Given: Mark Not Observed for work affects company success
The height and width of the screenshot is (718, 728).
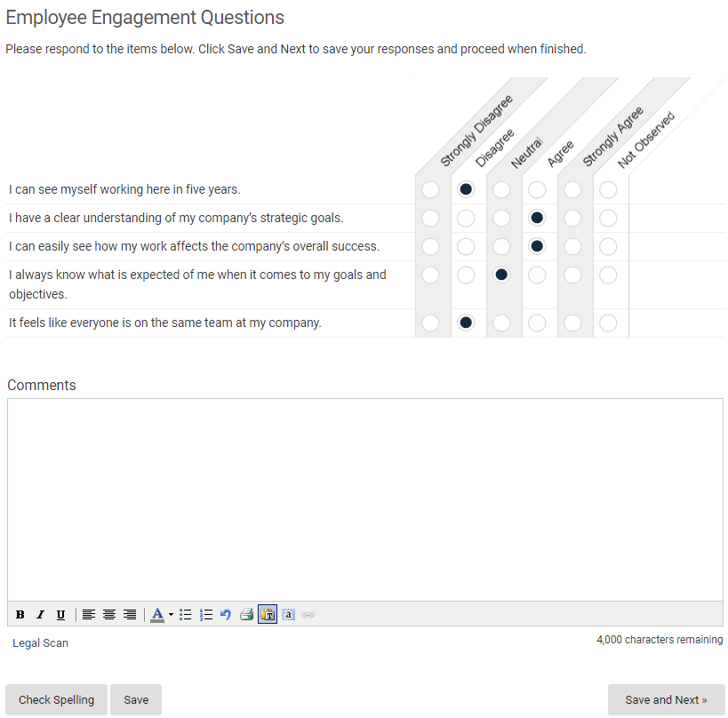Looking at the screenshot, I should point(608,246).
